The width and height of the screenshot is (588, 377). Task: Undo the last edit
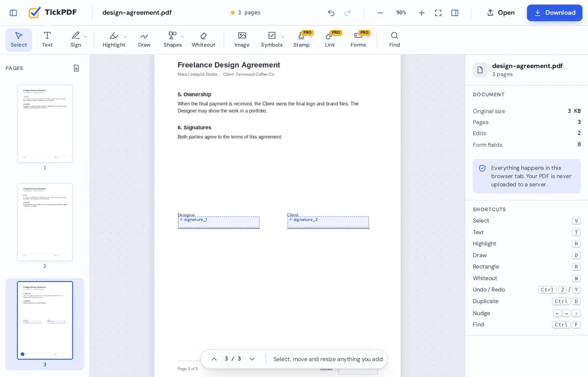(331, 13)
